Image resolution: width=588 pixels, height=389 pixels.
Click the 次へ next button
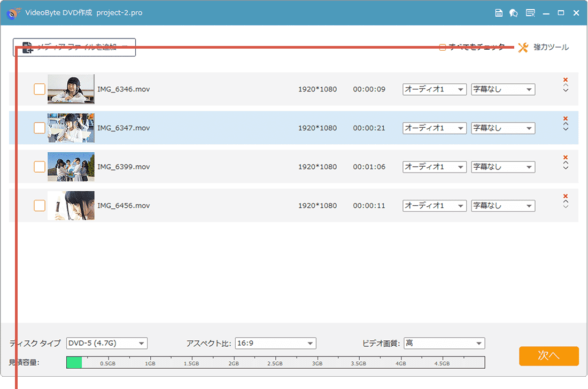(x=548, y=356)
